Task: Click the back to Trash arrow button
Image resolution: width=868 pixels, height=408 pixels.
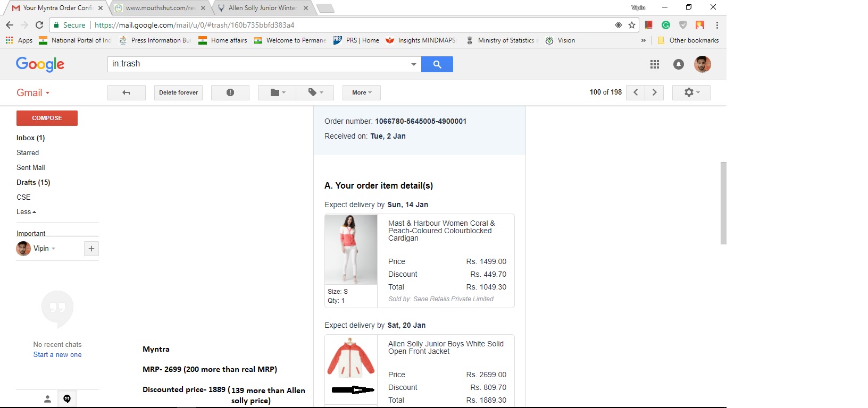Action: (126, 92)
